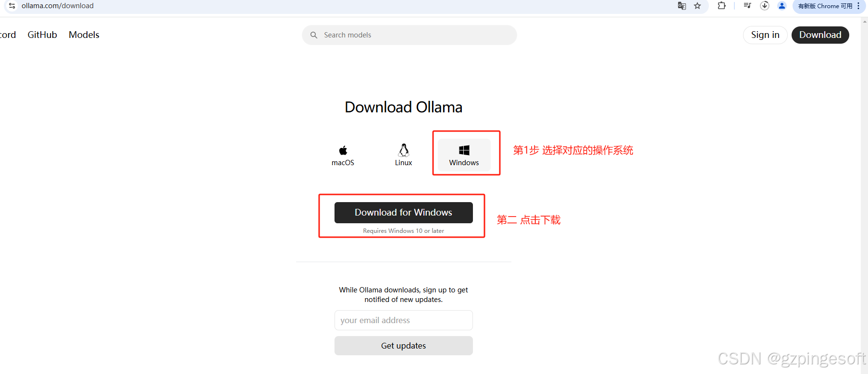Open the Chrome extensions puzzle icon
Screen dimensions: 868x374
pyautogui.click(x=721, y=6)
